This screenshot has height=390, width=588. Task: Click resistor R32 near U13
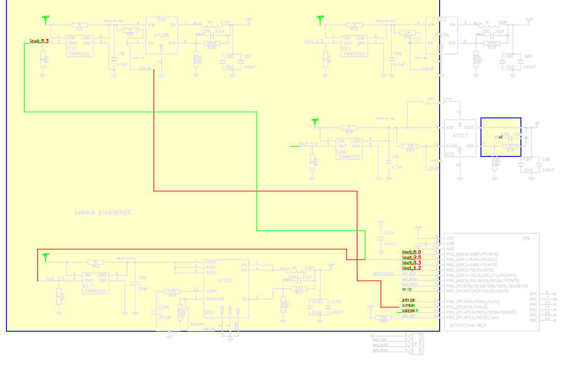[x=80, y=25]
